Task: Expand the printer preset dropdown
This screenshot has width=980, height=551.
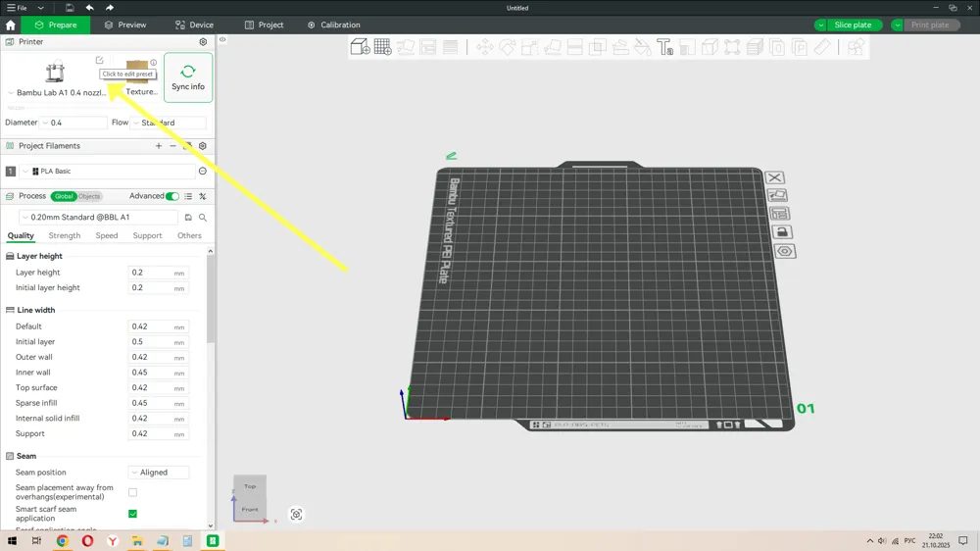Action: (x=11, y=92)
